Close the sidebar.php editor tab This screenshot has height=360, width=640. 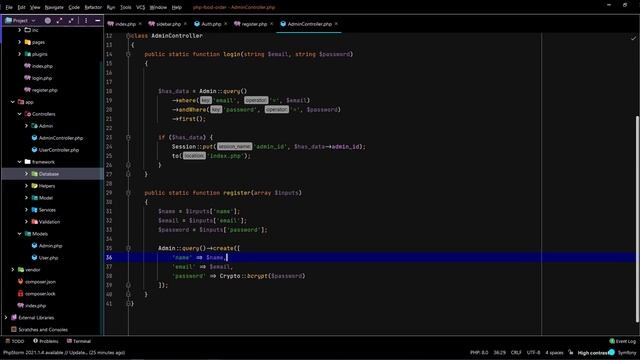pos(185,24)
